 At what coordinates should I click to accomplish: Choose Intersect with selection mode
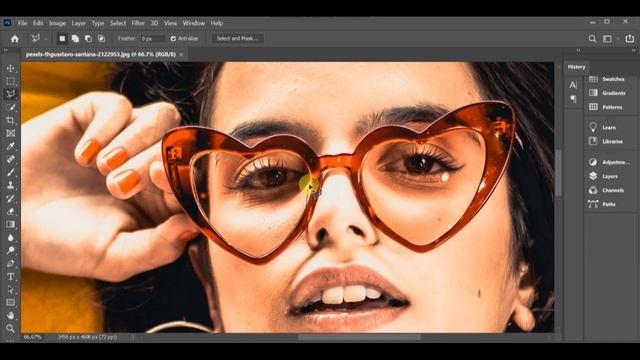(x=101, y=38)
